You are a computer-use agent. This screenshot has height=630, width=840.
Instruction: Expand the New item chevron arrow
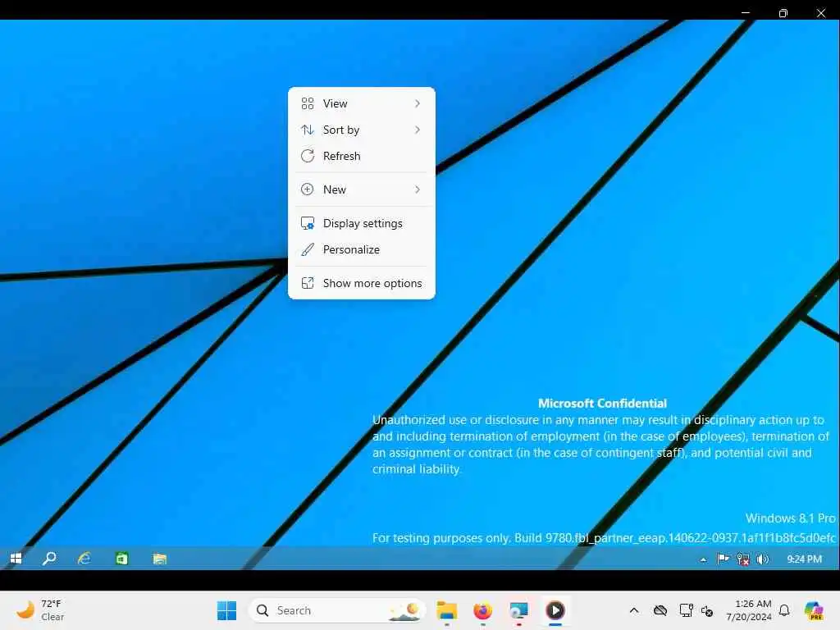click(x=418, y=189)
